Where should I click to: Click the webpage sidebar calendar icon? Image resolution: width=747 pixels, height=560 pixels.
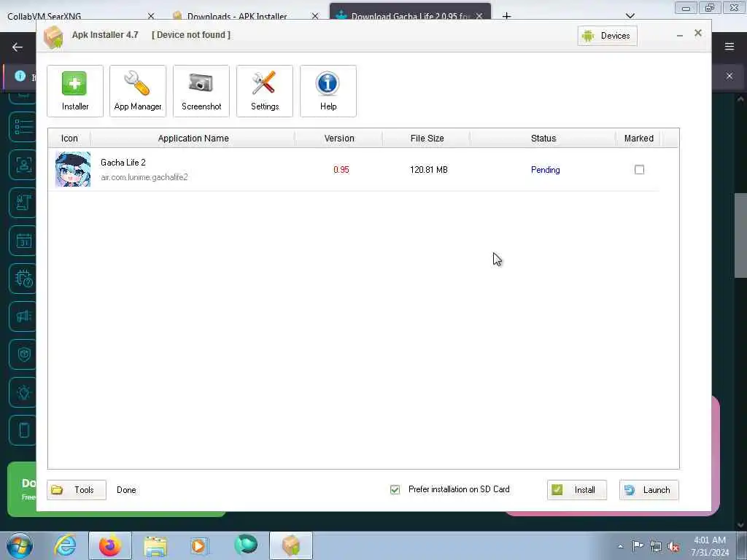pyautogui.click(x=23, y=241)
